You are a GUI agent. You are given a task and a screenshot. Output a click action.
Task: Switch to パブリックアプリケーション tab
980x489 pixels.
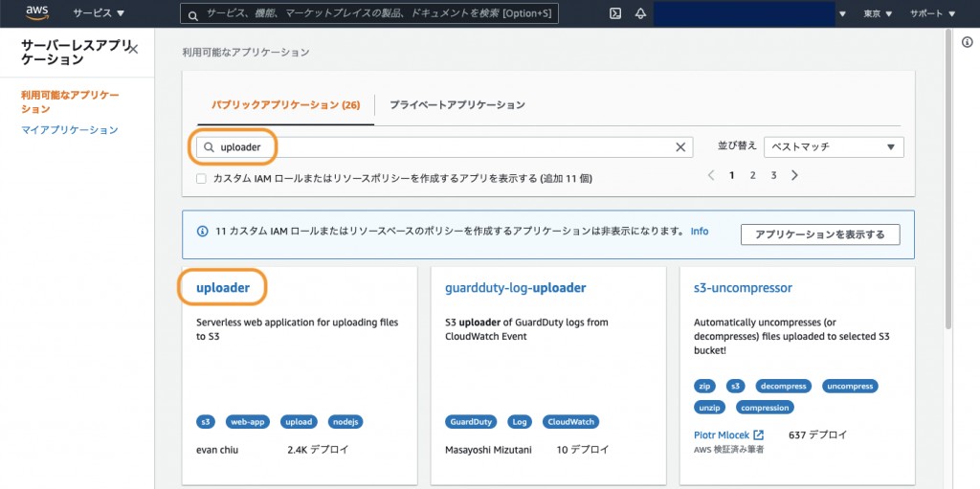(285, 105)
